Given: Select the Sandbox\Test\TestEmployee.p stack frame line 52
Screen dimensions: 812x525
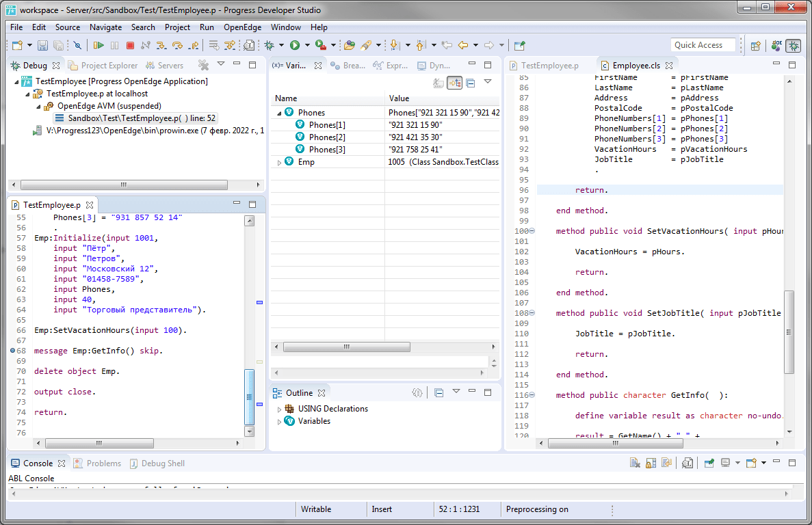Looking at the screenshot, I should pyautogui.click(x=135, y=118).
